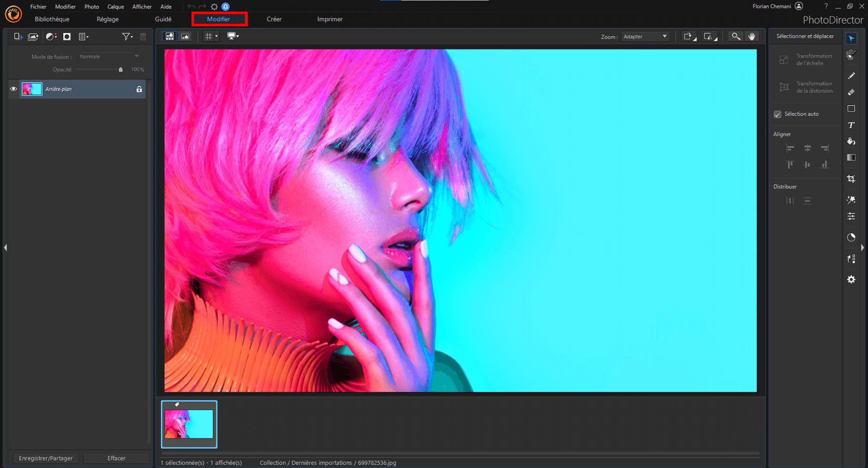Hide the Arrière-plan layer via eye icon

pos(14,89)
